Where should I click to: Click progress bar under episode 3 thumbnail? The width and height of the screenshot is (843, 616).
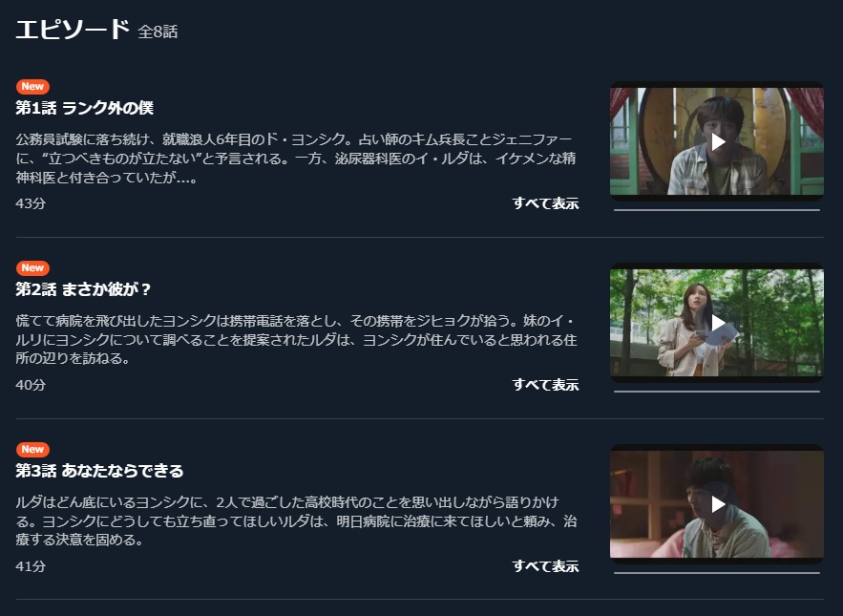tap(717, 573)
